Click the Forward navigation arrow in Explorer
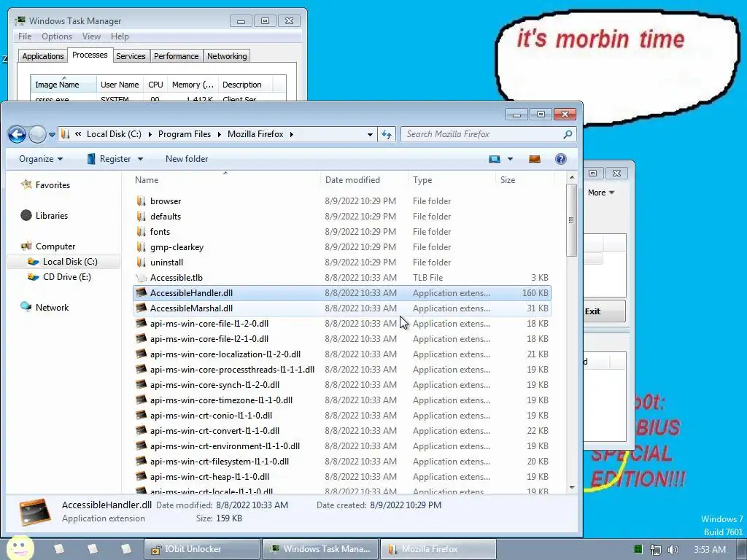747x560 pixels. pos(37,134)
